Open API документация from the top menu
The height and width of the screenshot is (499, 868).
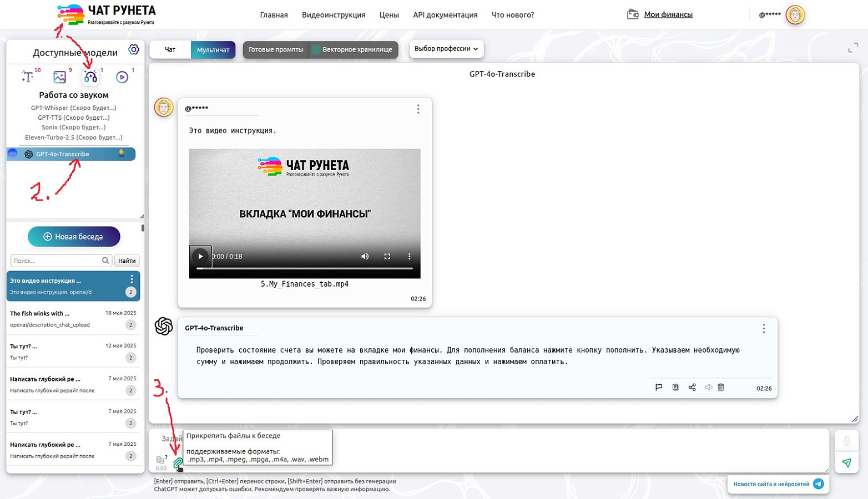pos(445,15)
